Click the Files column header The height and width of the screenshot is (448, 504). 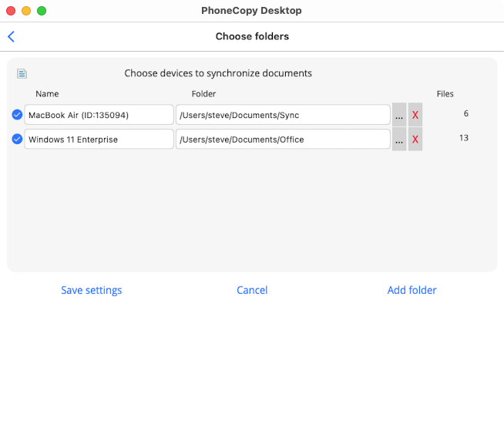coord(445,94)
